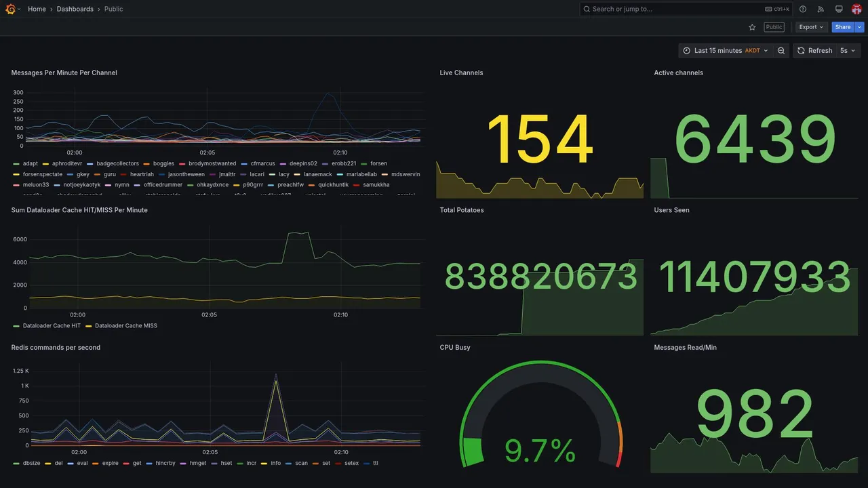868x488 pixels.
Task: Expand the 5s refresh interval dropdown
Action: [x=848, y=51]
